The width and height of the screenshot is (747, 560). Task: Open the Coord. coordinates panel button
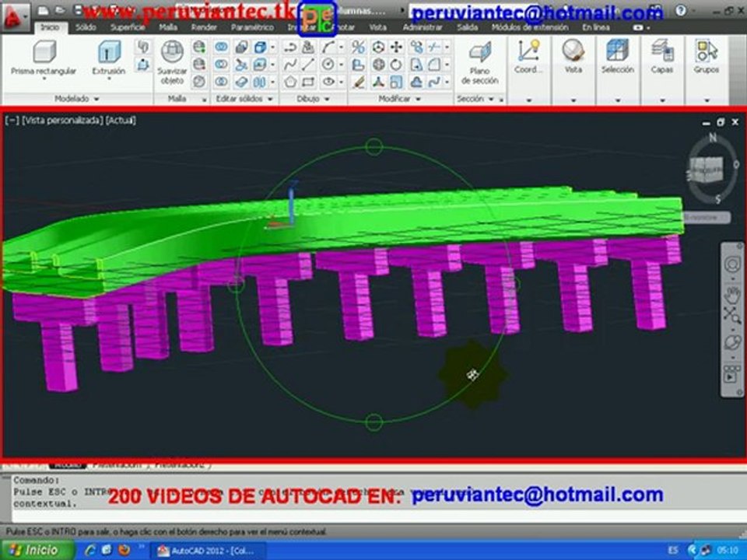pos(529,57)
